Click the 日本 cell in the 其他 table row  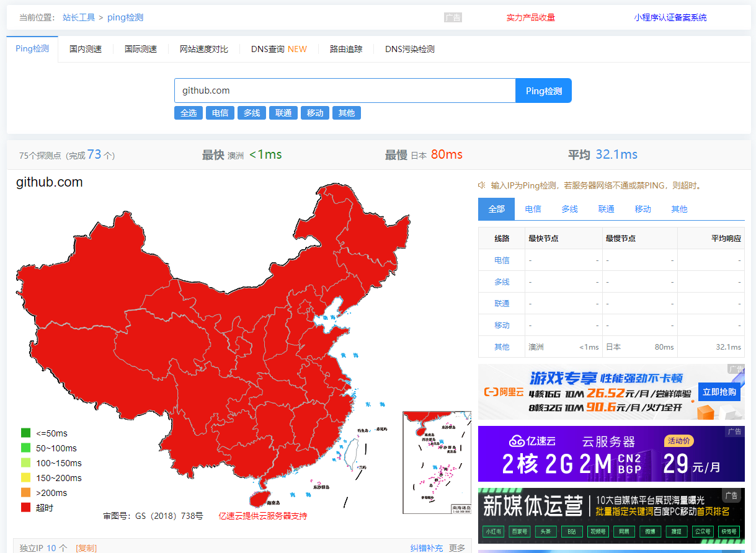pyautogui.click(x=613, y=347)
